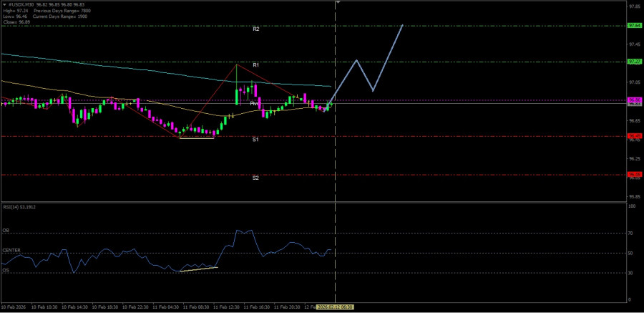Click the magenta pivot price tag on axis

634,100
